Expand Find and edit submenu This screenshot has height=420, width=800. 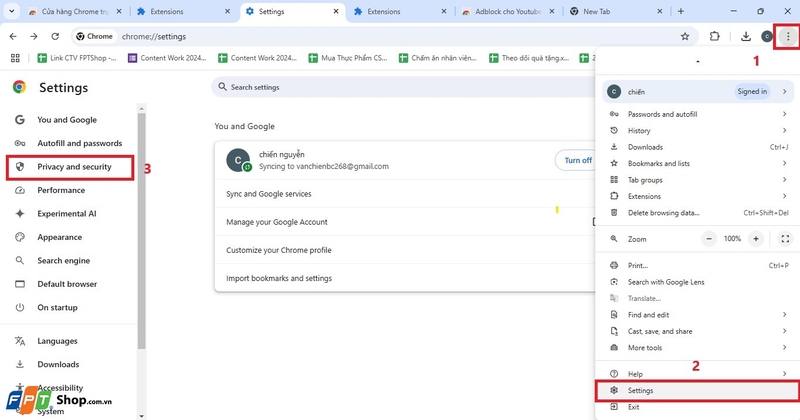(697, 315)
